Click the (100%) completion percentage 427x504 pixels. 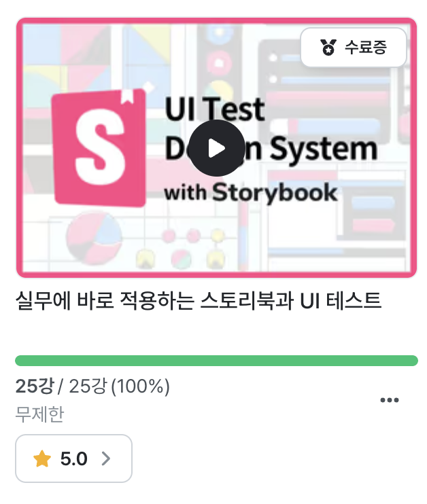(140, 386)
